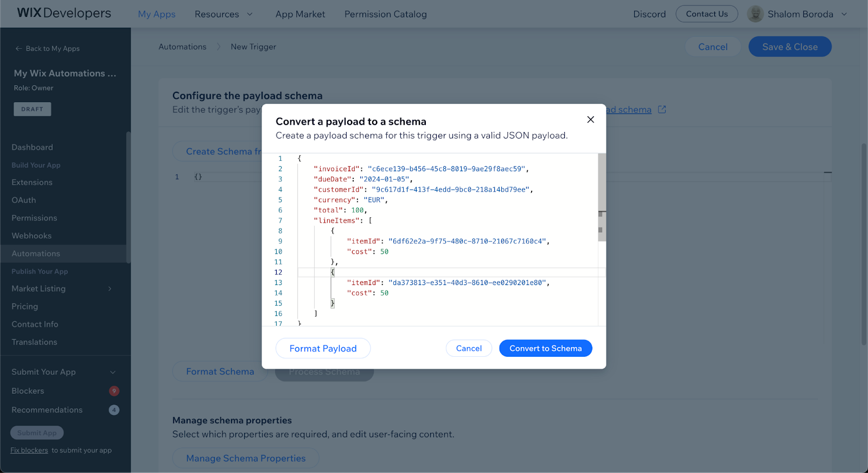
Task: Open My Apps in top navigation
Action: 157,14
